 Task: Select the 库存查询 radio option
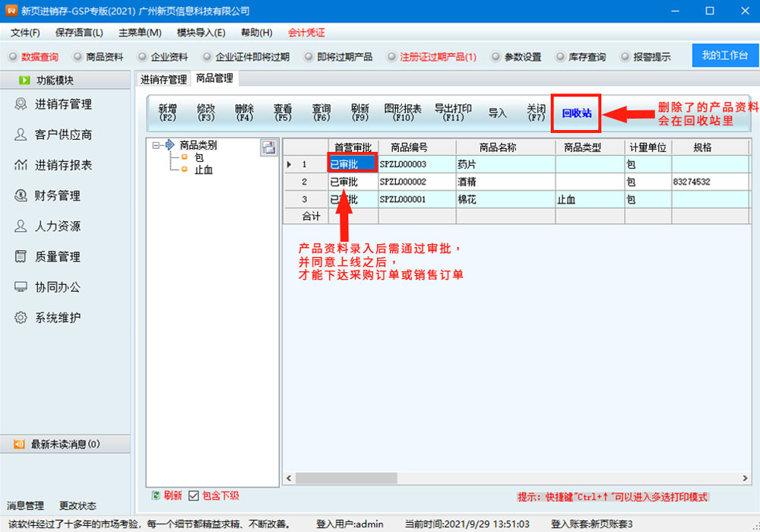point(561,57)
